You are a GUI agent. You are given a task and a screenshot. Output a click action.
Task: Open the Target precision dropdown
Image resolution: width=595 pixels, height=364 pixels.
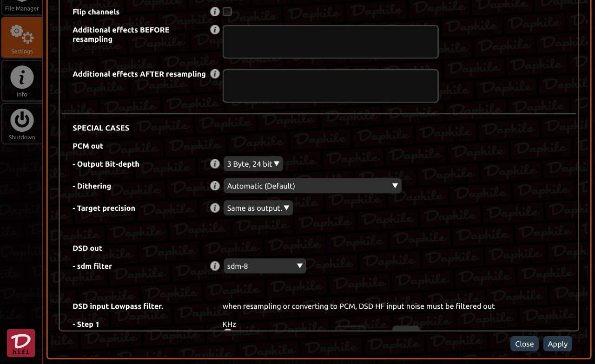coord(258,208)
